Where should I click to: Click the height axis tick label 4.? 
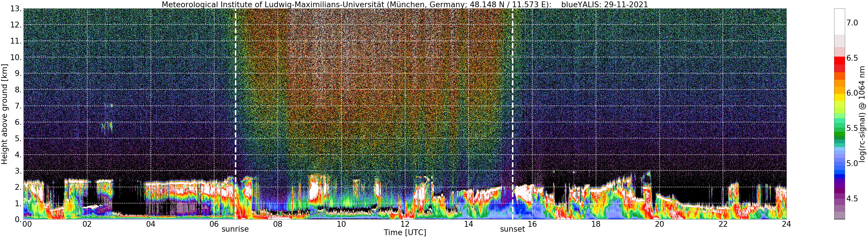point(18,155)
